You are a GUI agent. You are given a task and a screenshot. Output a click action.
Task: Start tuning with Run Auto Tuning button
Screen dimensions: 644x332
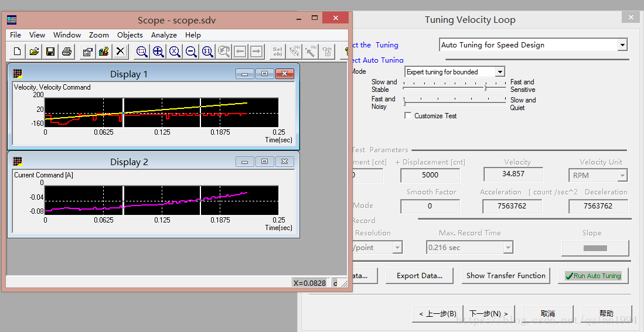click(x=593, y=276)
